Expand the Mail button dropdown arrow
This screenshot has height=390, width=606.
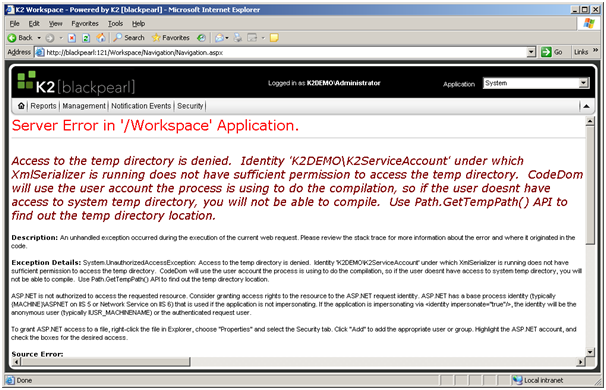tap(227, 38)
